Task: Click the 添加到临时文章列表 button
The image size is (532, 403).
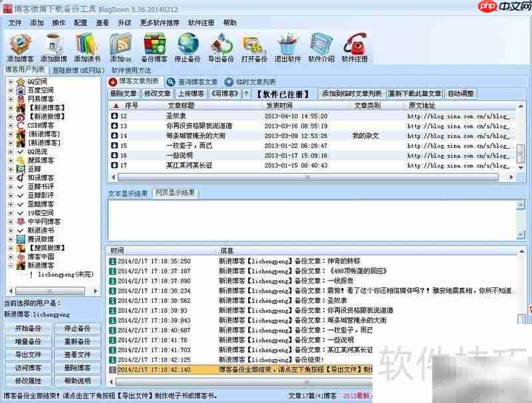Action: tap(352, 93)
